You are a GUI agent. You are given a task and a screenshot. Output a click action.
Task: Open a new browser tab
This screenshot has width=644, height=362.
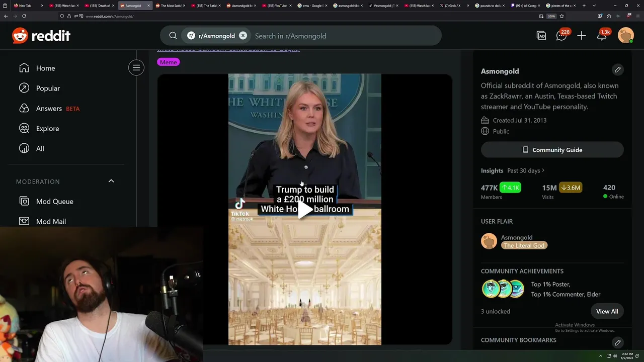(x=584, y=6)
